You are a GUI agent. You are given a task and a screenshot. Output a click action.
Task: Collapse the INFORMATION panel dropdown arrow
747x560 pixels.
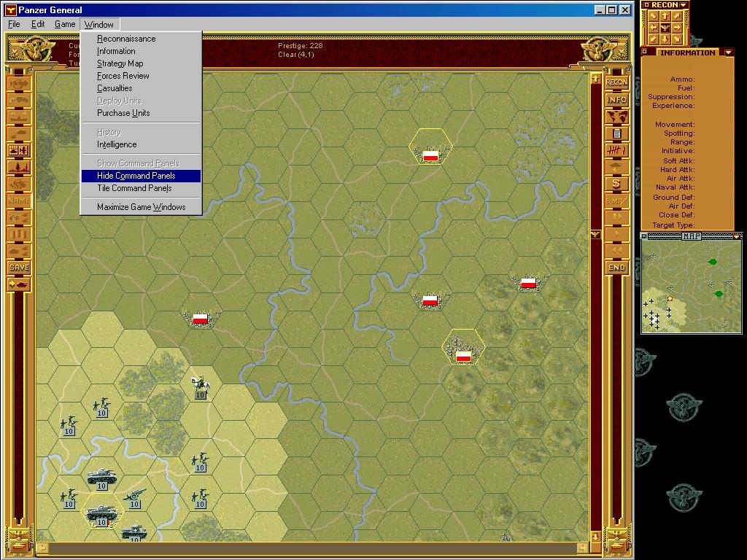click(729, 52)
